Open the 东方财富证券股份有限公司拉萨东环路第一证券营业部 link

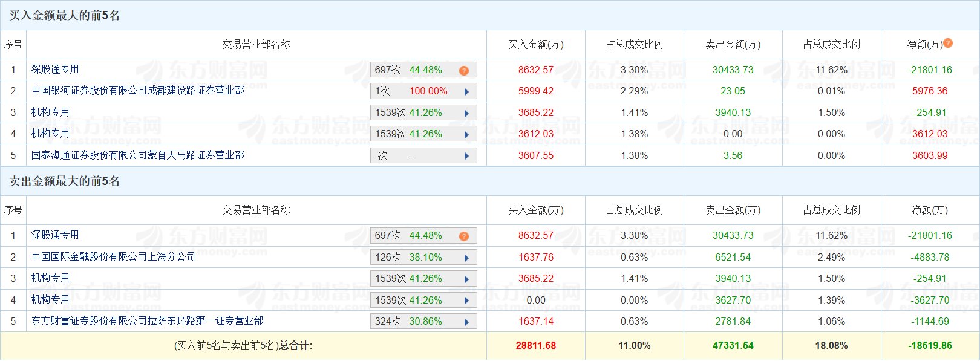click(148, 321)
